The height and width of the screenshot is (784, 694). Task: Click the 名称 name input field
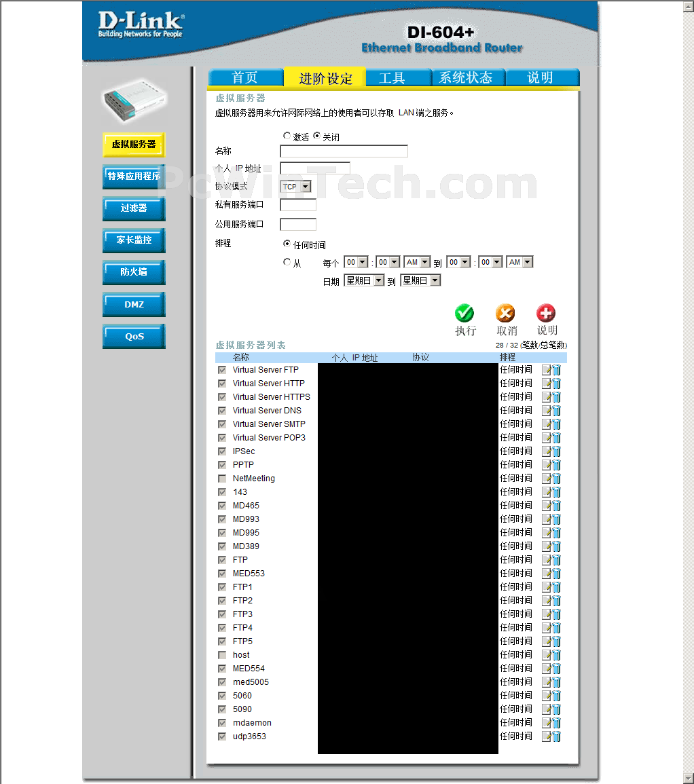tap(344, 151)
